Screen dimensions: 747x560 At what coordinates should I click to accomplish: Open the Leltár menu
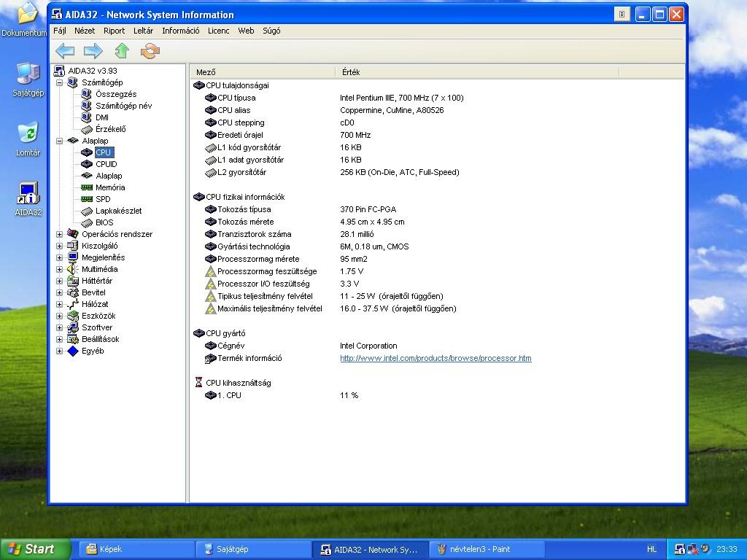pyautogui.click(x=143, y=31)
